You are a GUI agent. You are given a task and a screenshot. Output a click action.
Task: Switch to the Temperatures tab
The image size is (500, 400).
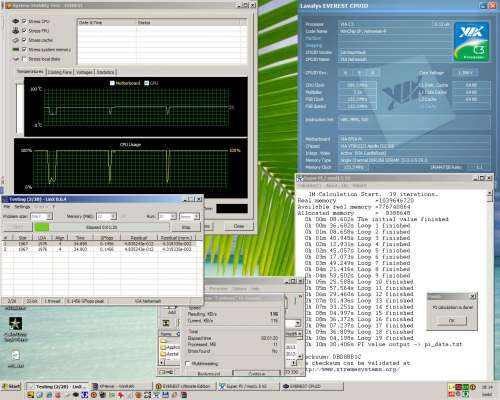click(30, 72)
